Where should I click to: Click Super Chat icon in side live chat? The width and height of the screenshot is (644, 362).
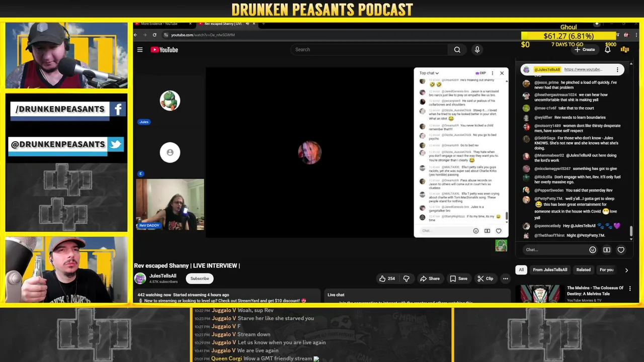[607, 250]
